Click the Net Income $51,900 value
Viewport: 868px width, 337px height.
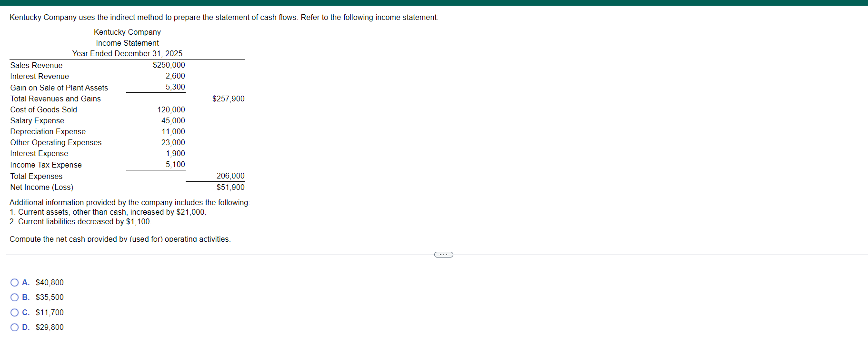(x=230, y=188)
